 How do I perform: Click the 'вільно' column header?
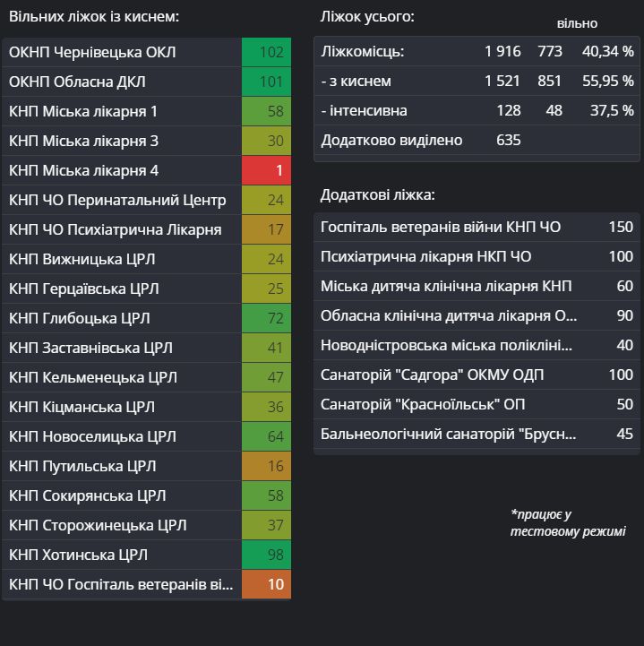pyautogui.click(x=577, y=23)
